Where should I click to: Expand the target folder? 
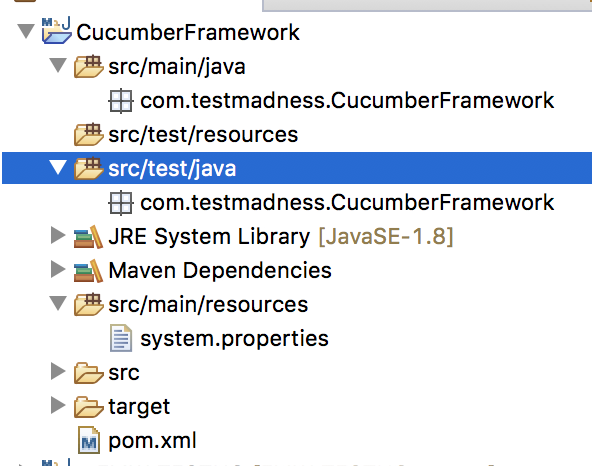[58, 405]
